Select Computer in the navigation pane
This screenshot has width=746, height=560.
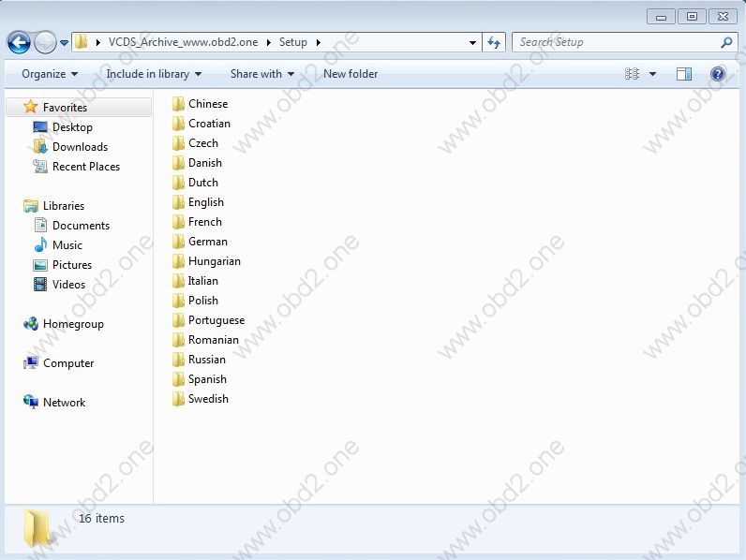pos(68,363)
